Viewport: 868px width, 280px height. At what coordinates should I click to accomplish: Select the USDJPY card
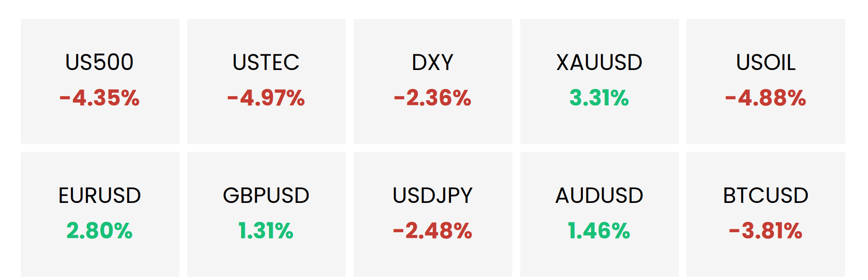coord(433,214)
